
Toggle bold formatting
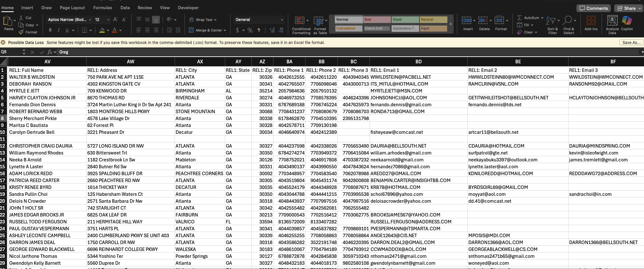pyautogui.click(x=50, y=30)
